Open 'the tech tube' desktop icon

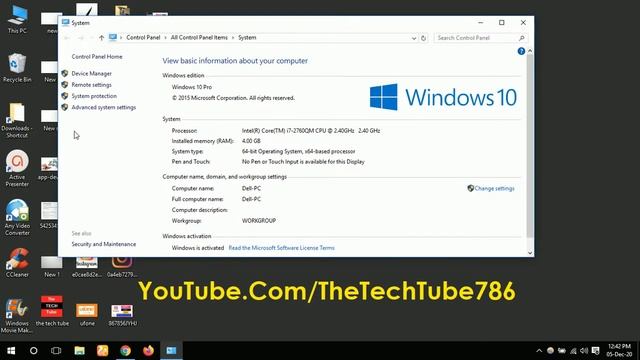pyautogui.click(x=52, y=311)
